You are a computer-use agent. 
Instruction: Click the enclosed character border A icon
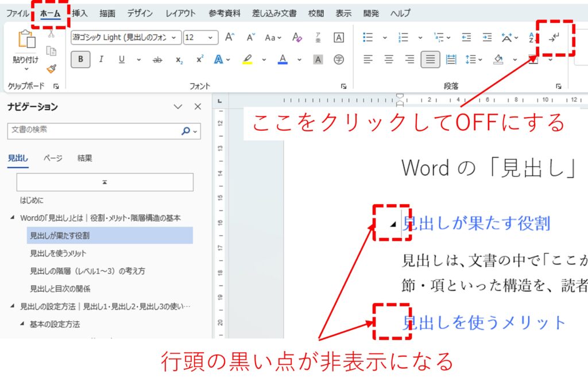pos(339,37)
